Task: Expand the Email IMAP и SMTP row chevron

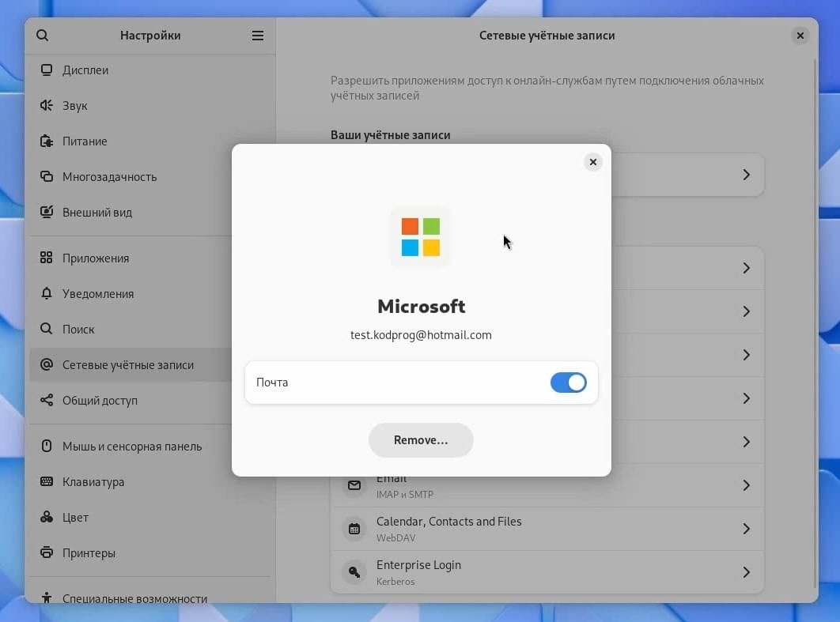Action: tap(746, 485)
